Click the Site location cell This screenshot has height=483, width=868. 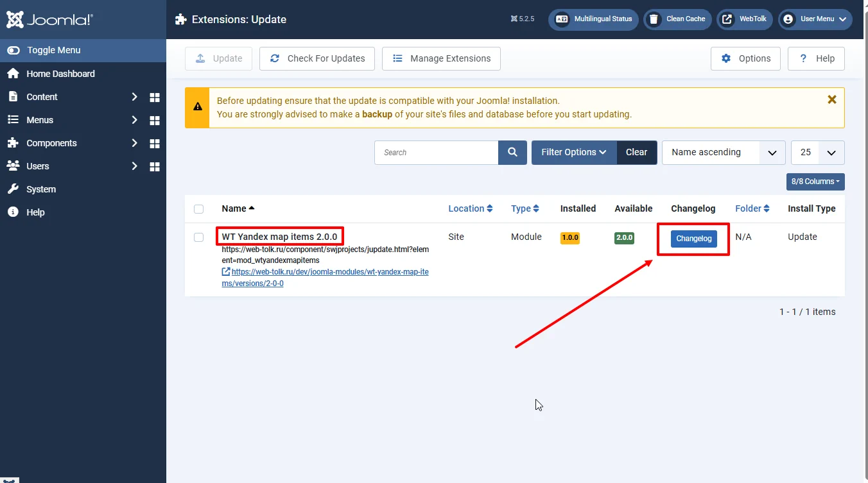[x=456, y=237]
